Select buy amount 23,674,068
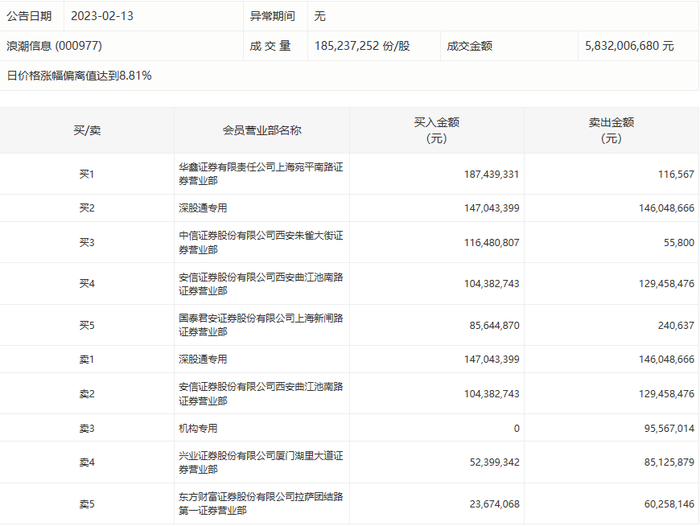The width and height of the screenshot is (700, 526). click(x=494, y=505)
